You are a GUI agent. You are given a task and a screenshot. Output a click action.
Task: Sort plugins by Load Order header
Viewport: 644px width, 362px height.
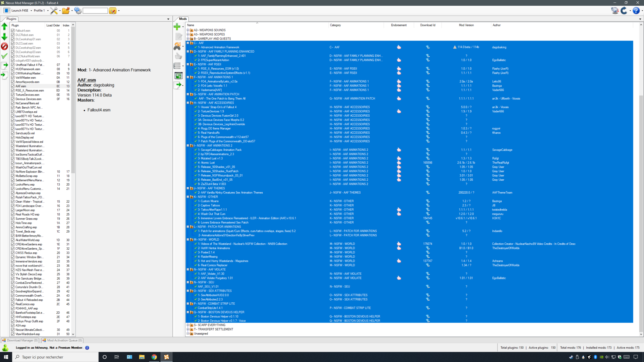53,25
